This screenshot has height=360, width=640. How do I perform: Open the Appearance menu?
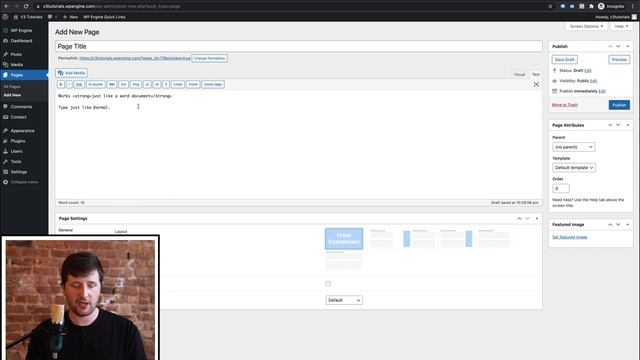(22, 131)
